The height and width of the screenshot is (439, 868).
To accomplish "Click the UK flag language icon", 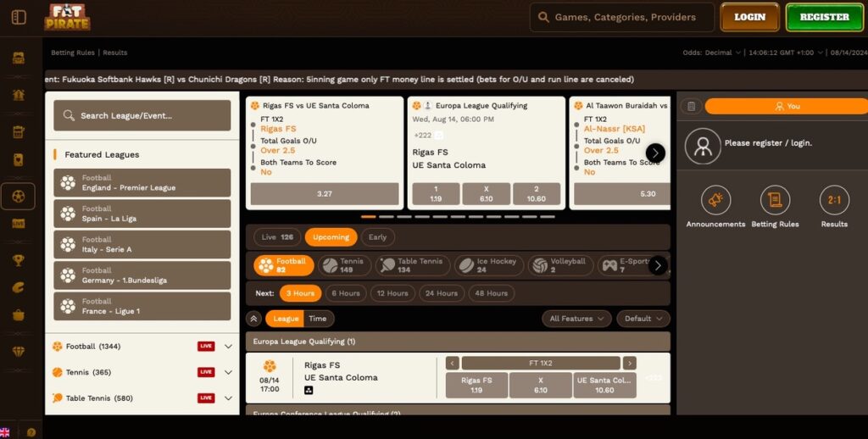I will (x=5, y=432).
